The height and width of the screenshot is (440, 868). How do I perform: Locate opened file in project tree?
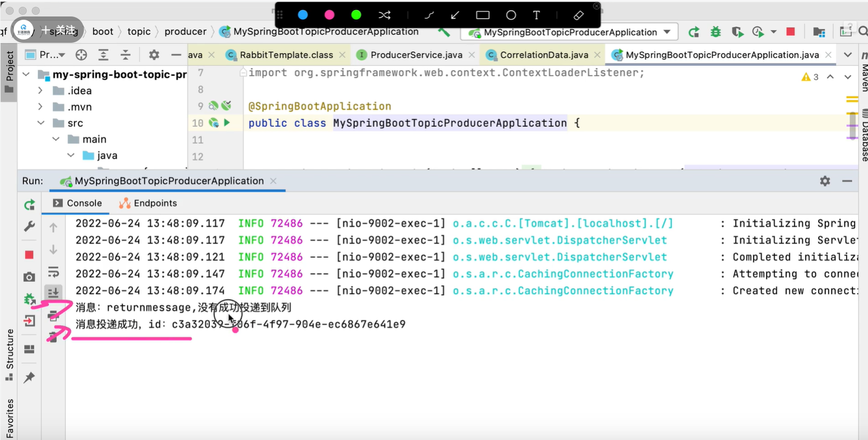click(81, 55)
